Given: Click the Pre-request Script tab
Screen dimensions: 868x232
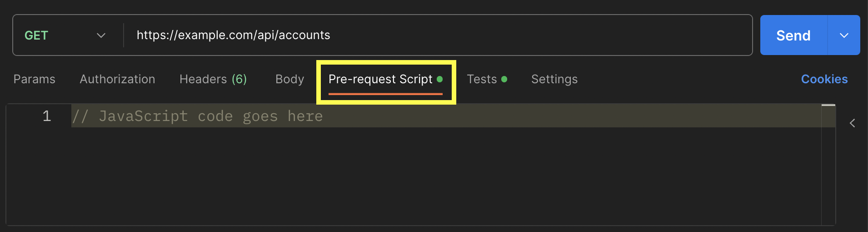Looking at the screenshot, I should point(385,80).
